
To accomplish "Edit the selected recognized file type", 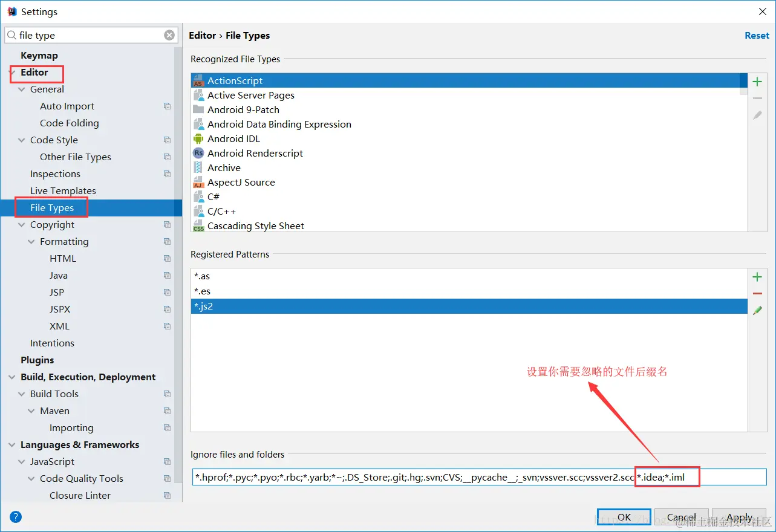I will click(757, 115).
